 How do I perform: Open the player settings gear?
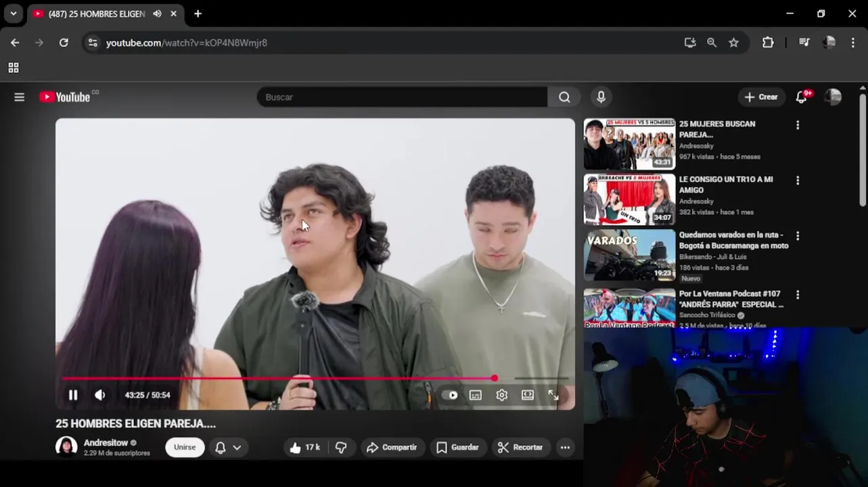[501, 395]
